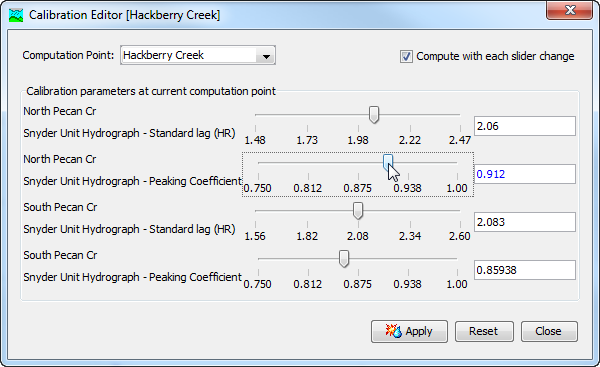The image size is (600, 367).
Task: Click the 2.083 value field
Action: coord(525,222)
